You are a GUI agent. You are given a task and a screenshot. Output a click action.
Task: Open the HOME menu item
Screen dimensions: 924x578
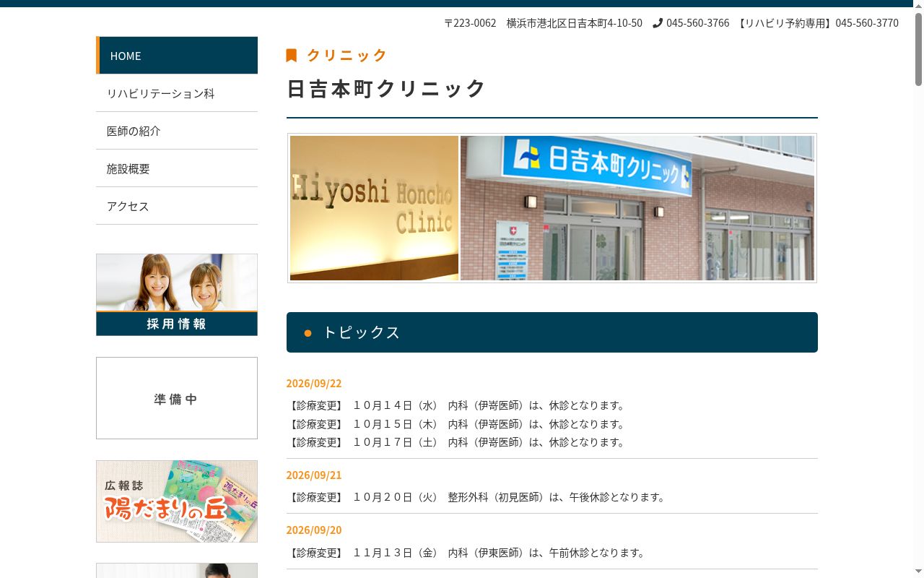tap(177, 56)
